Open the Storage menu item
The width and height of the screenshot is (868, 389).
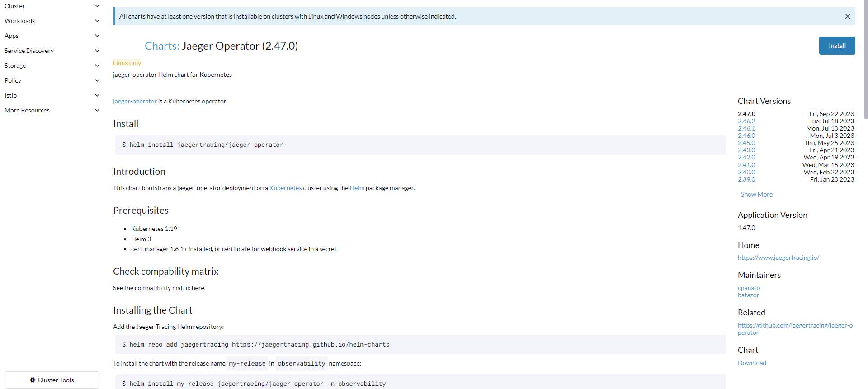click(x=15, y=66)
